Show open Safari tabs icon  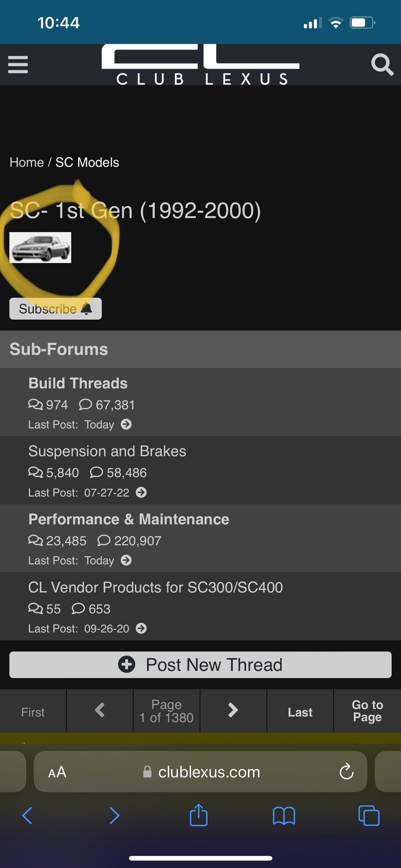369,815
